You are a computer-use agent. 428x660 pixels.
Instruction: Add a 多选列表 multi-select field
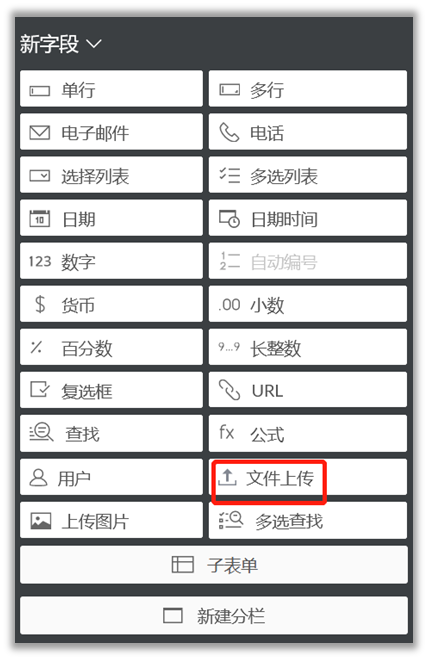click(308, 175)
